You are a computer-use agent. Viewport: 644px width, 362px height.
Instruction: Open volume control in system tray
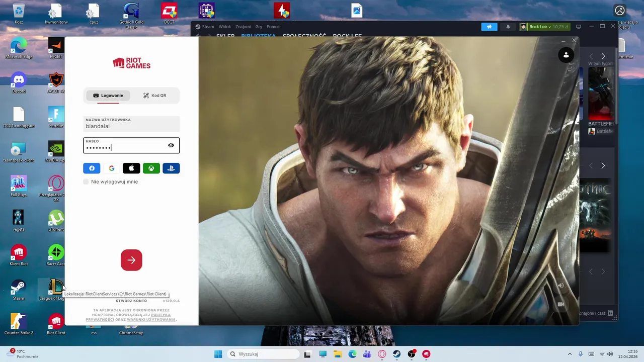click(611, 354)
